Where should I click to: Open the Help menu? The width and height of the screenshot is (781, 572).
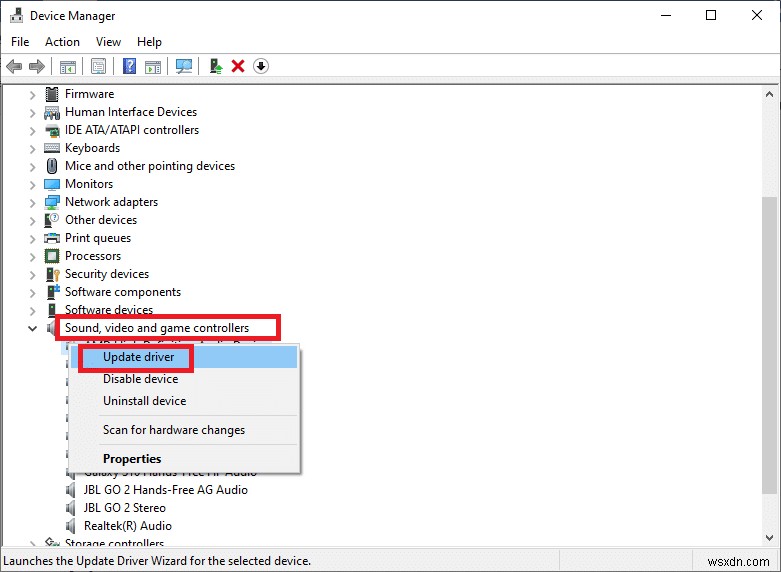pos(149,42)
